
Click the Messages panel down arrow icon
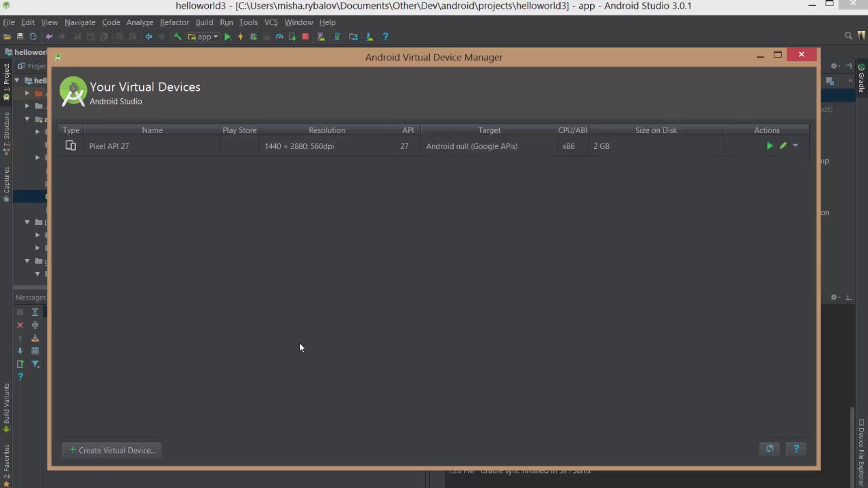pos(20,351)
